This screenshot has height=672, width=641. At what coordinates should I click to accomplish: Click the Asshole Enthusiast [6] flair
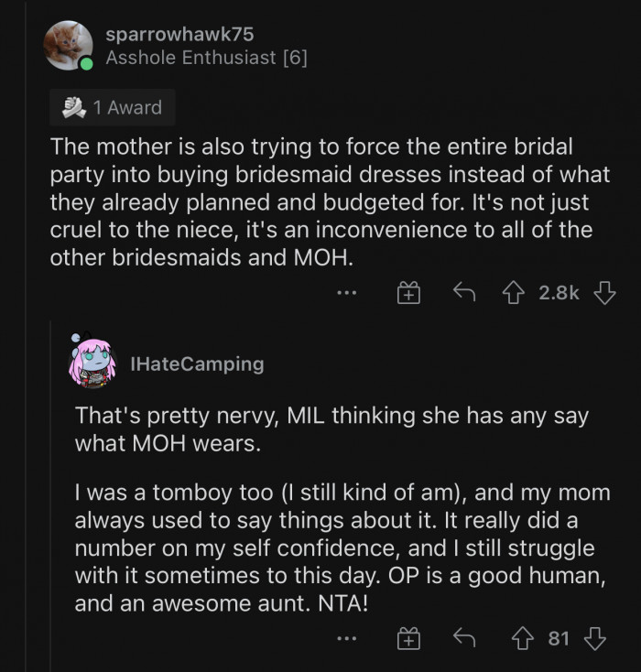(206, 59)
